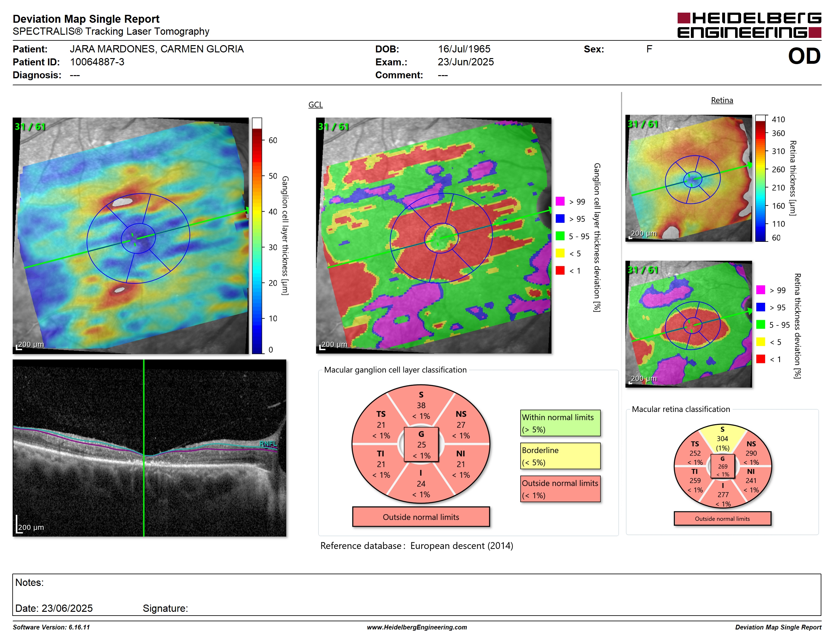The image size is (834, 644).
Task: Click Patient ID 10064887-3
Action: click(x=97, y=62)
